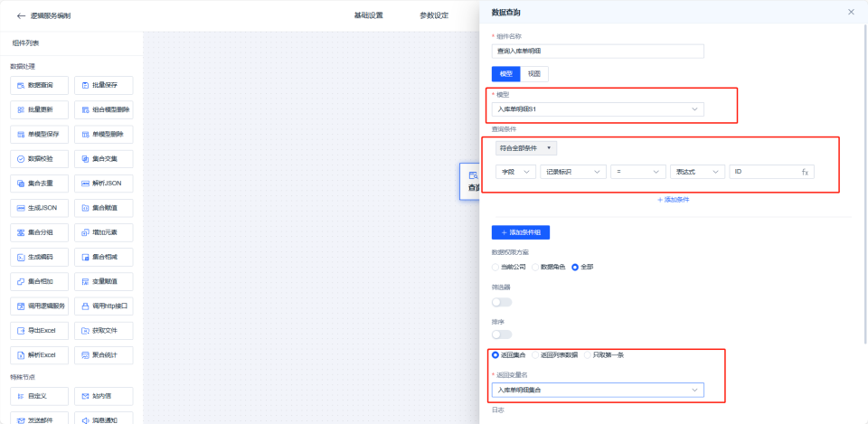Select the 生成编码 component

tap(39, 257)
